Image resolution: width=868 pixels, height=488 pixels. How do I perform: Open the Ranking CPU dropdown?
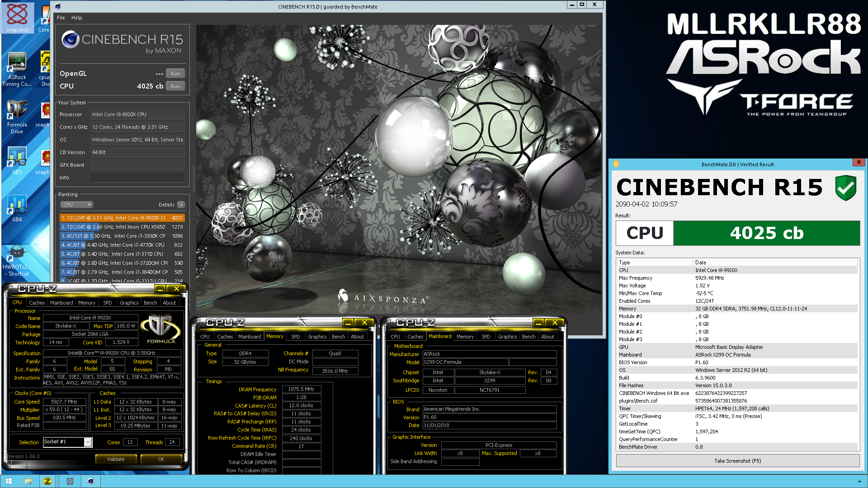[76, 205]
